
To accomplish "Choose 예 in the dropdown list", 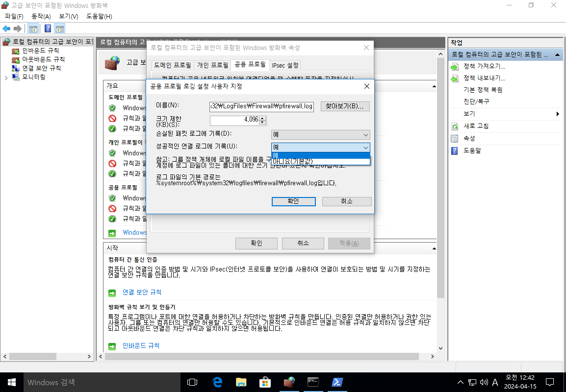I will tap(321, 155).
